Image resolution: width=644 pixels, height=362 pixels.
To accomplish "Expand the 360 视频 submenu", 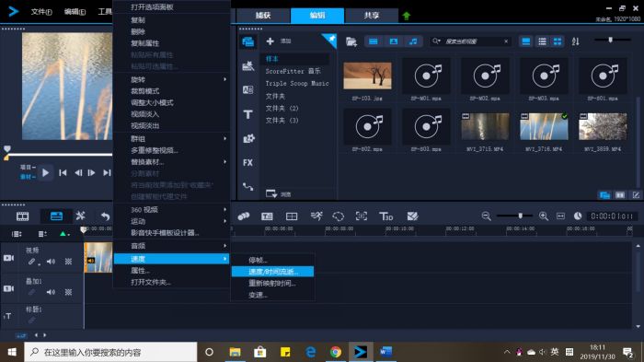I will [171, 210].
